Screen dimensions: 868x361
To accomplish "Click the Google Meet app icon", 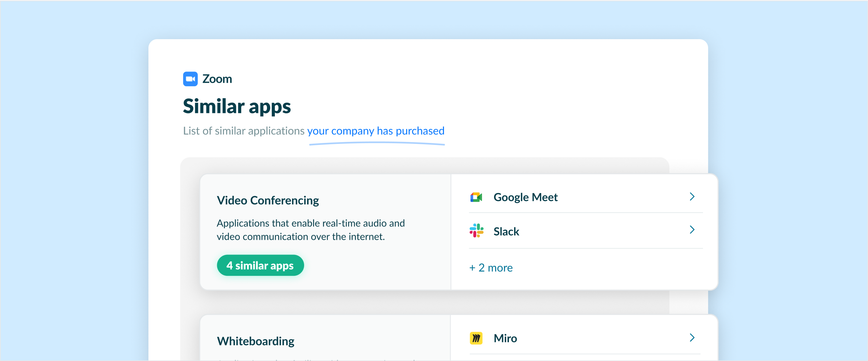I will (x=476, y=197).
